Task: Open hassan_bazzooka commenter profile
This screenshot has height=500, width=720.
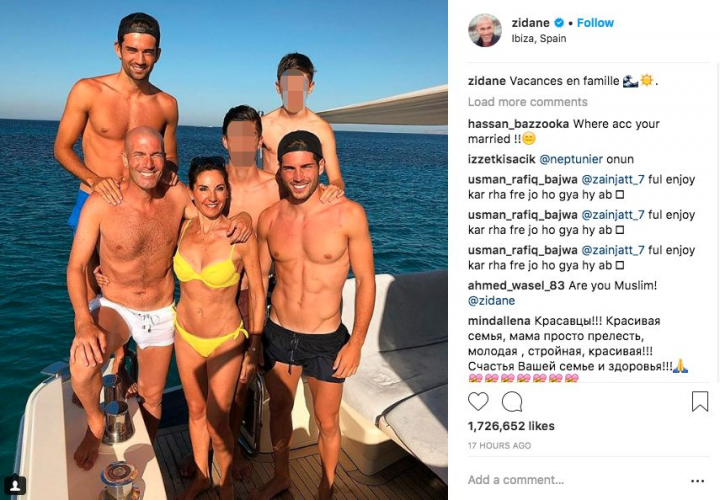Action: coord(518,124)
